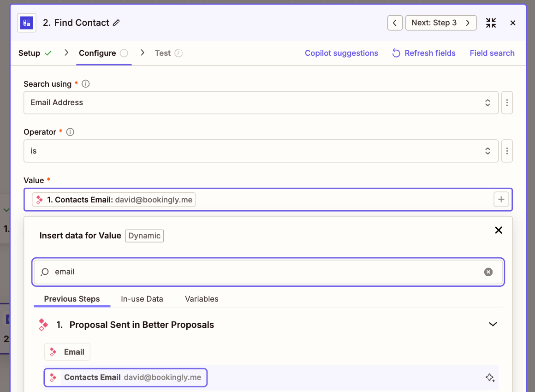Screen dimensions: 535x392
Task: Open the Operator dropdown showing is
Action: click(261, 151)
